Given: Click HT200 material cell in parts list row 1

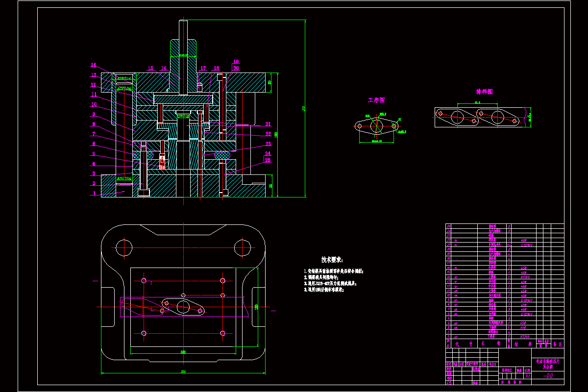Looking at the screenshot, I should [524, 337].
